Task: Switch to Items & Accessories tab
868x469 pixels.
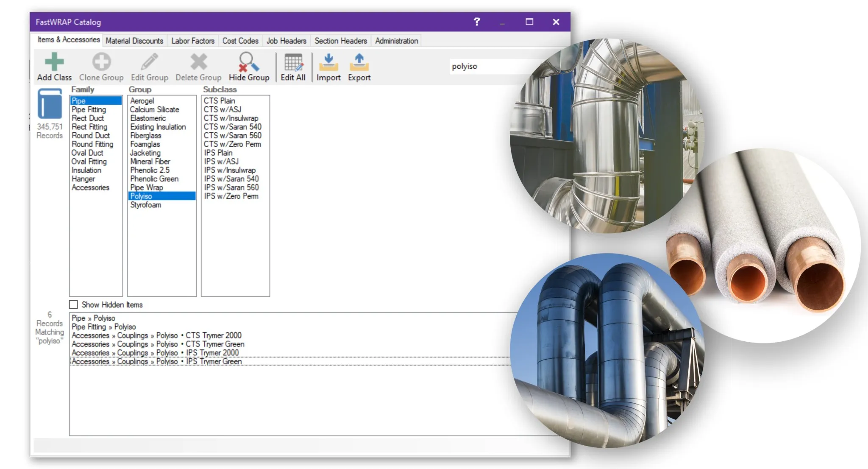Action: point(69,40)
